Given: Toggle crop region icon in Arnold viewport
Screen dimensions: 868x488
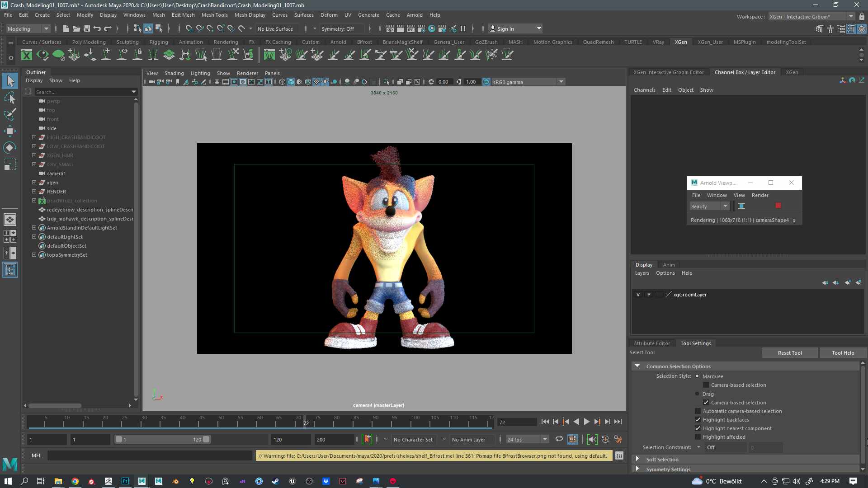Looking at the screenshot, I should coord(741,206).
